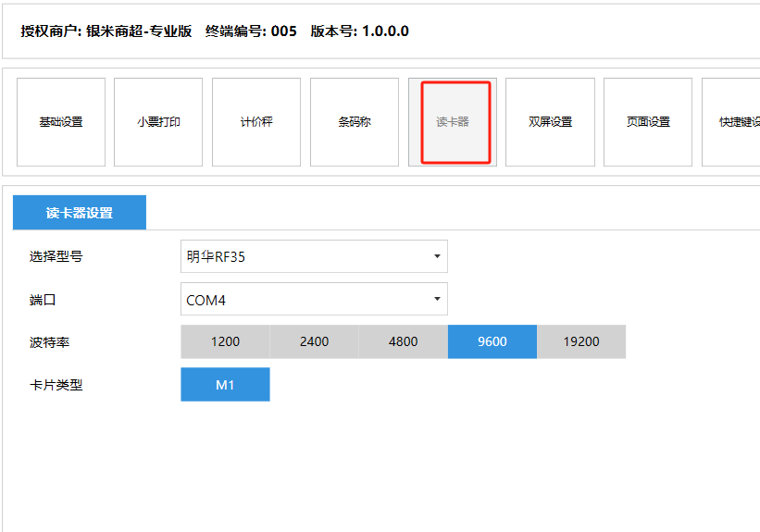Click the 读卡器 card reader tile
The height and width of the screenshot is (532, 760).
454,122
